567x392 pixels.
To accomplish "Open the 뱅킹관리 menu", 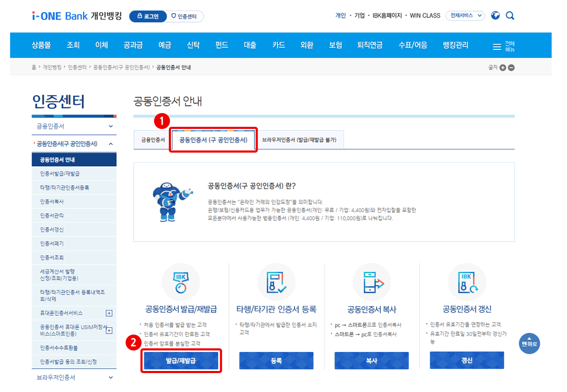I will pyautogui.click(x=455, y=45).
